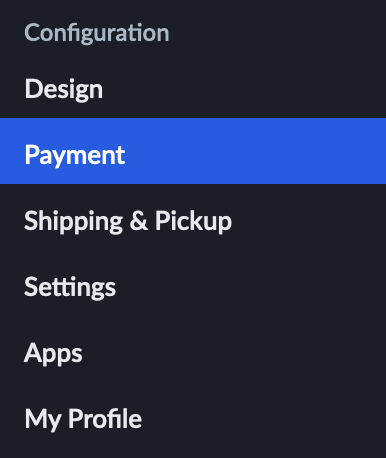Click the blue Payment row
The height and width of the screenshot is (458, 386).
point(193,151)
